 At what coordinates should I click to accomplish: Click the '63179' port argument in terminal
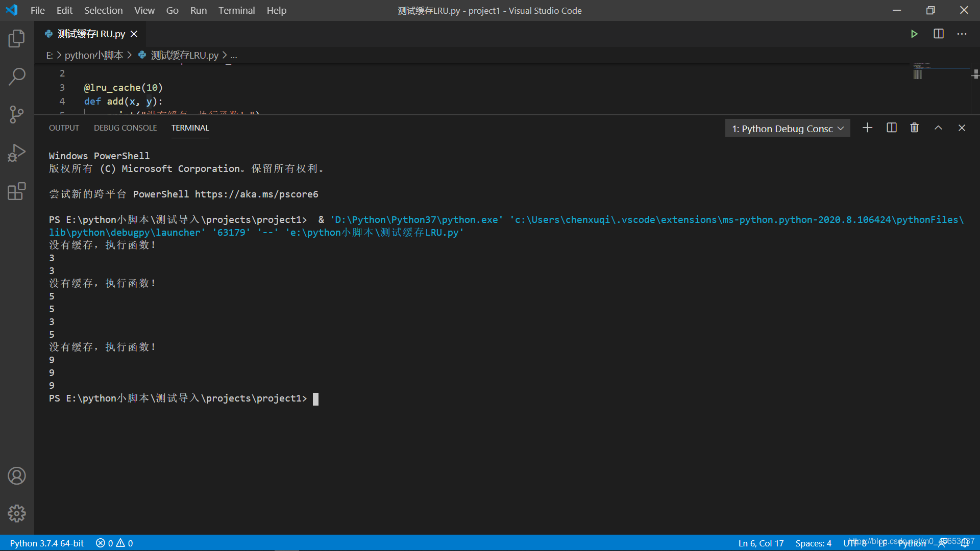(231, 233)
